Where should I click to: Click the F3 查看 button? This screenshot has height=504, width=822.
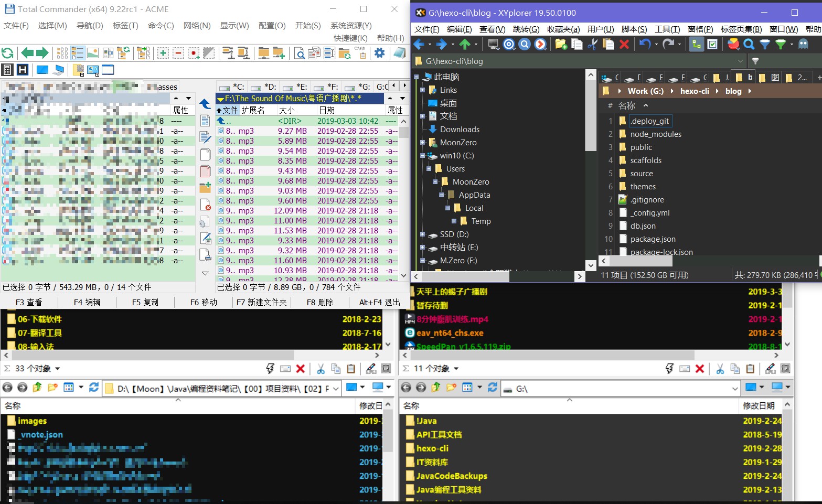pos(29,302)
